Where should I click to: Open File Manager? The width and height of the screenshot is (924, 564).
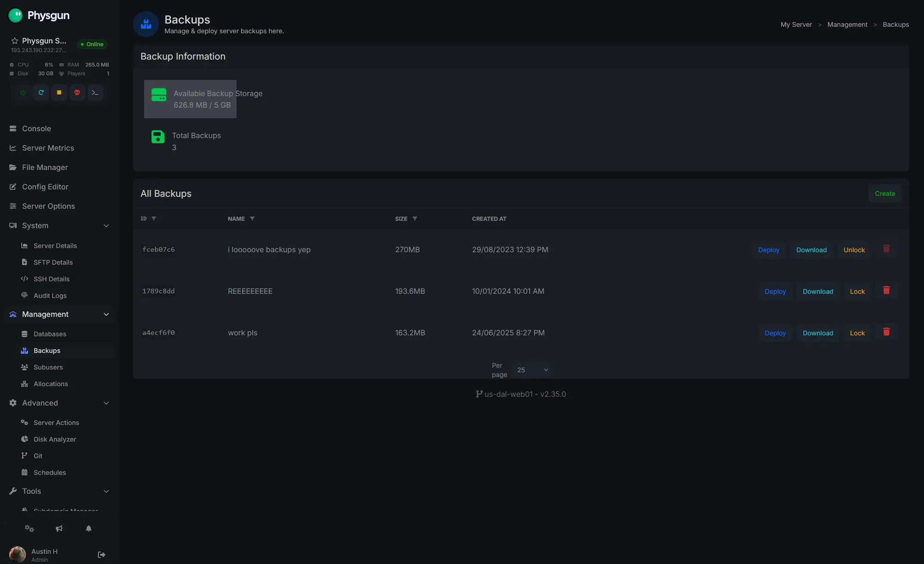pos(59,167)
